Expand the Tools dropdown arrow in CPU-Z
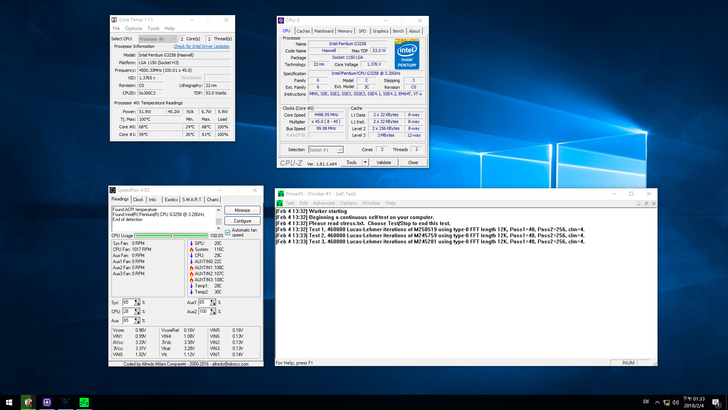 point(365,162)
